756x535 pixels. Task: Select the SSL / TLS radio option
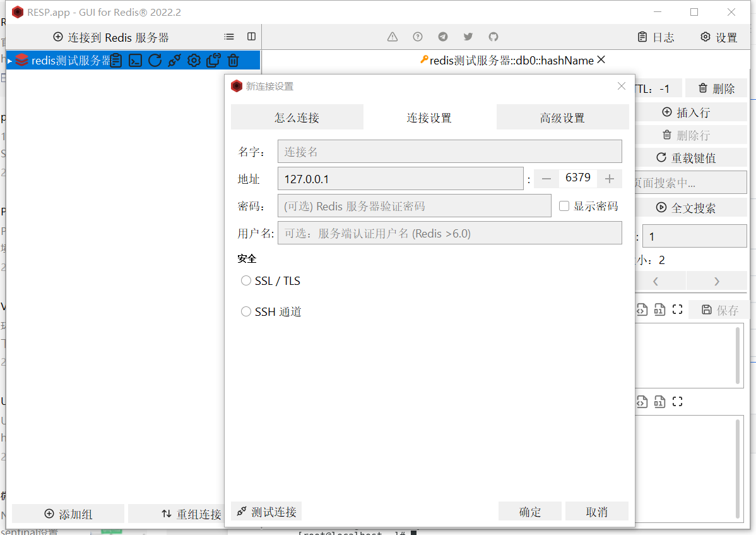point(246,281)
